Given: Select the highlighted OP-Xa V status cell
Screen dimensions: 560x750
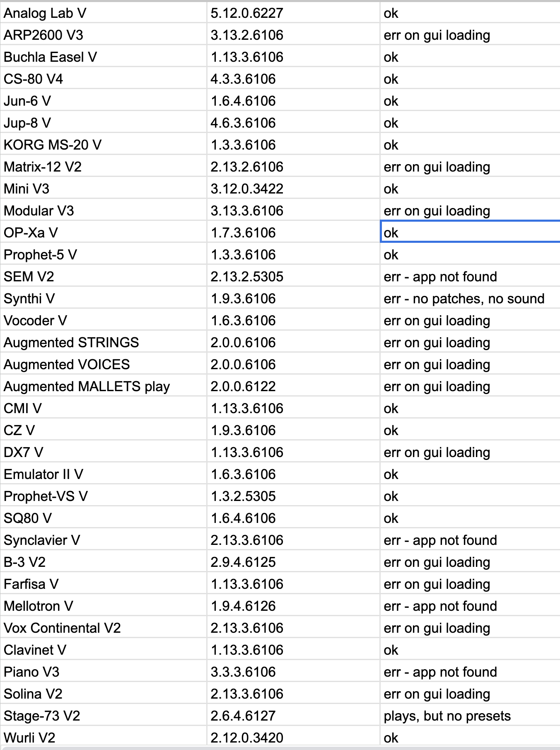Looking at the screenshot, I should [x=470, y=233].
